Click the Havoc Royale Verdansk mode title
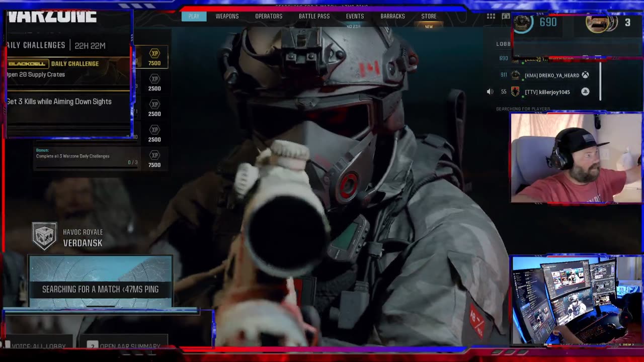Viewport: 644px width, 362px height. pos(83,238)
